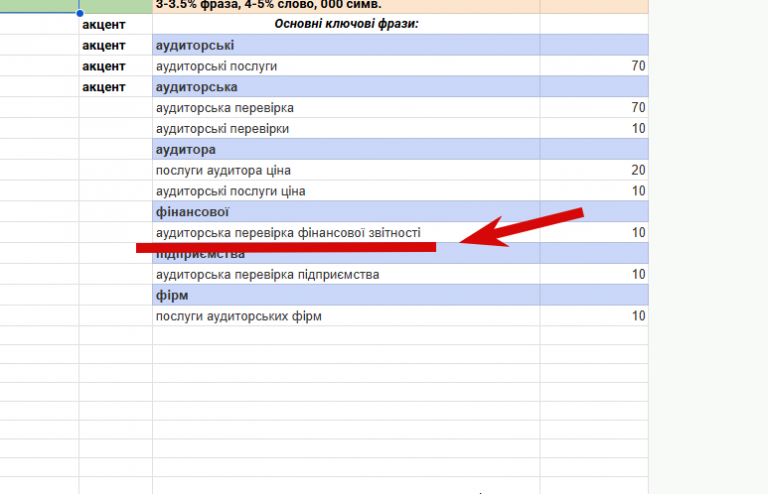Click the 10 value beside 'аудиторські послуги ціна'

tap(594, 190)
